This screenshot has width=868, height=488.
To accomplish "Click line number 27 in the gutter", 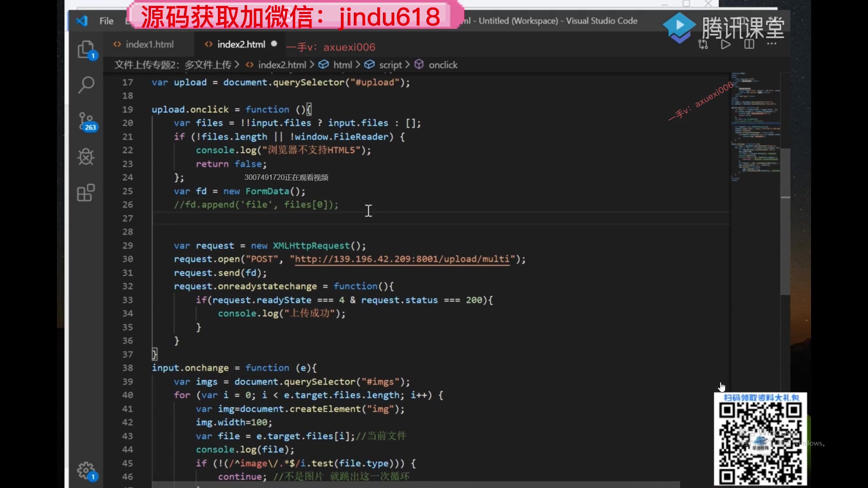I will 127,218.
